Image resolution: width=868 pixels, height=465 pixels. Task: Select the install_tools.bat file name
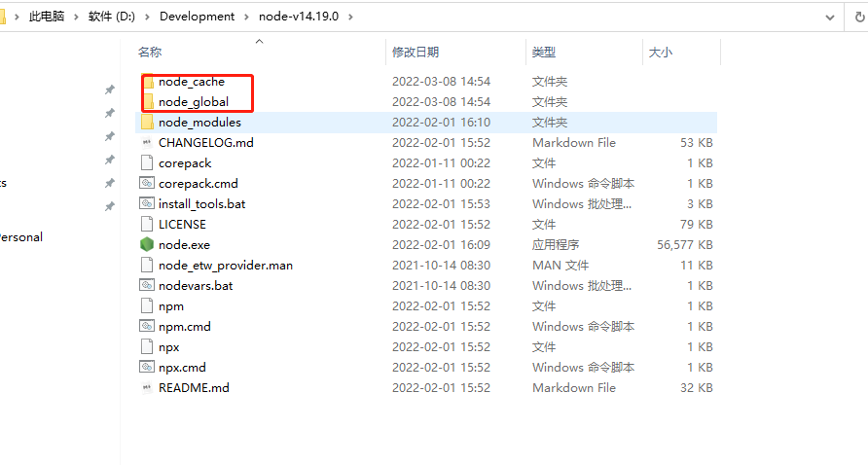(x=202, y=203)
